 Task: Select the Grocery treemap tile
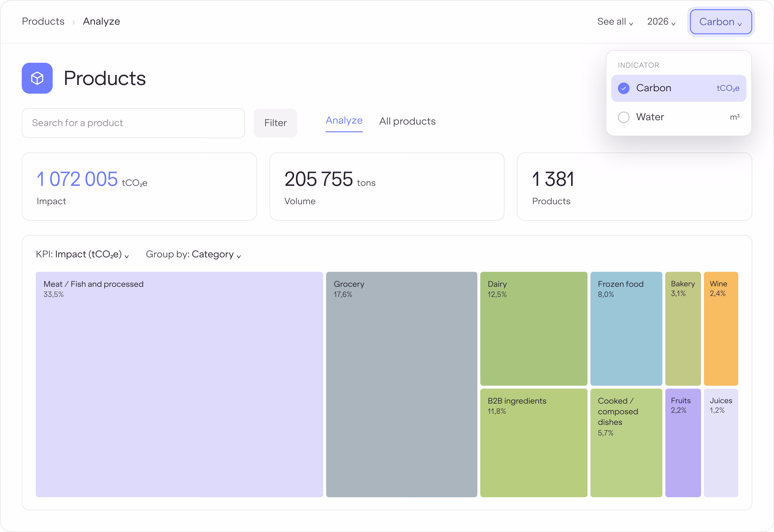[x=402, y=384]
